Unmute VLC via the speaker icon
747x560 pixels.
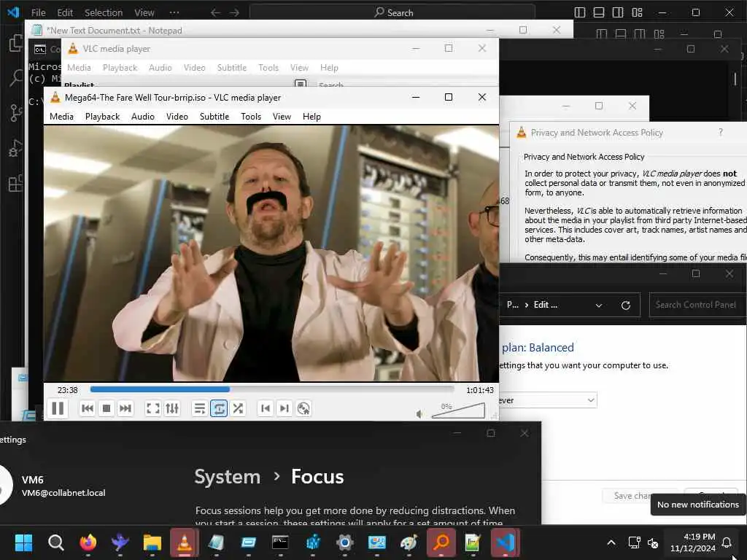tap(419, 414)
